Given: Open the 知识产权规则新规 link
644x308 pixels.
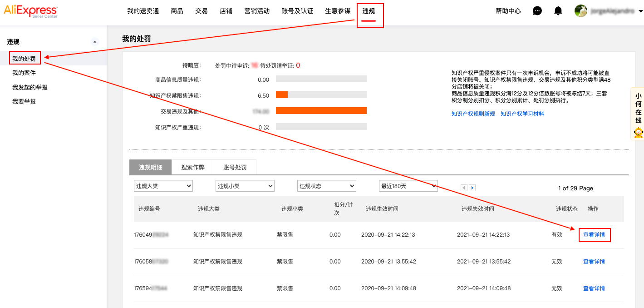Looking at the screenshot, I should (x=474, y=114).
